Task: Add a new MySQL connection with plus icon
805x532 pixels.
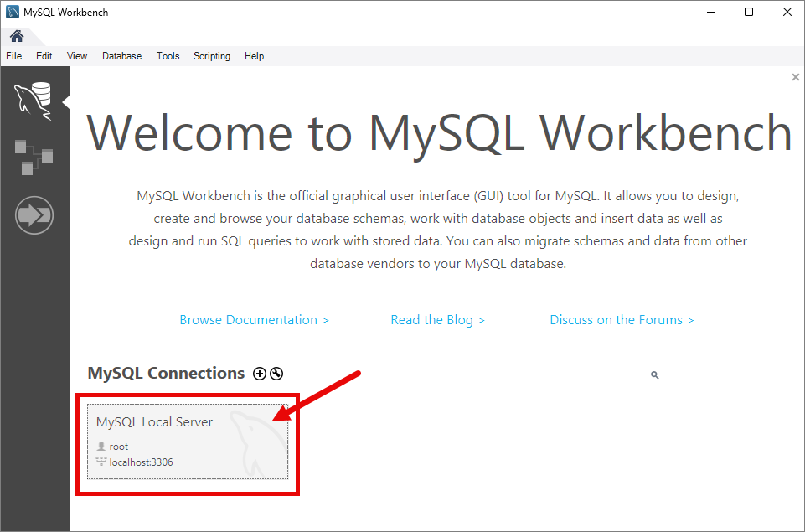Action: click(260, 374)
